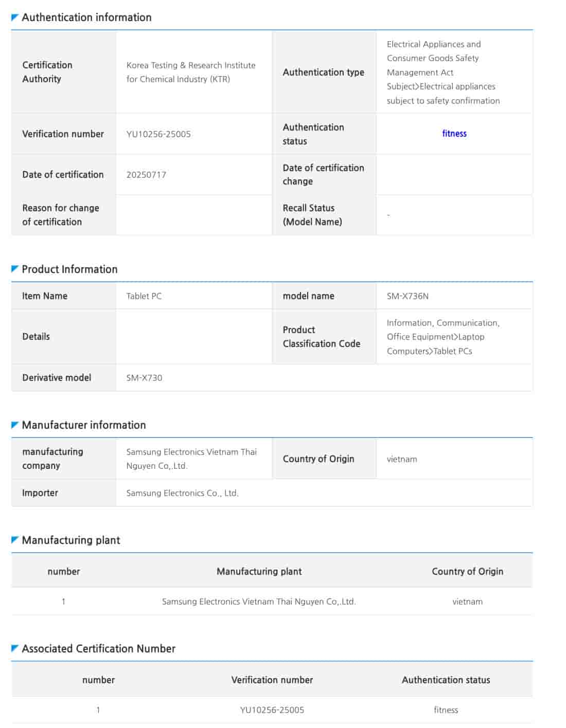Click the blue marker beside Manufacturing plant
566x728 pixels.
(15, 540)
